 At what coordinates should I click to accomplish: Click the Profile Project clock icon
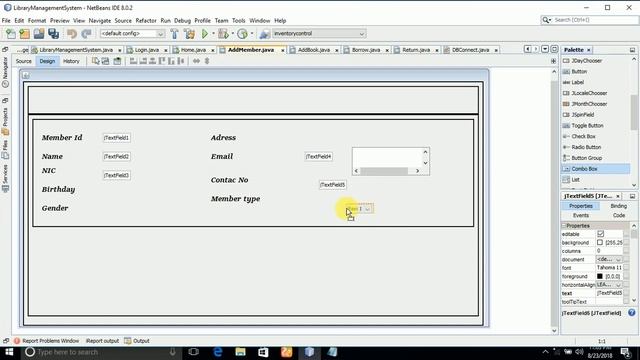coord(242,34)
